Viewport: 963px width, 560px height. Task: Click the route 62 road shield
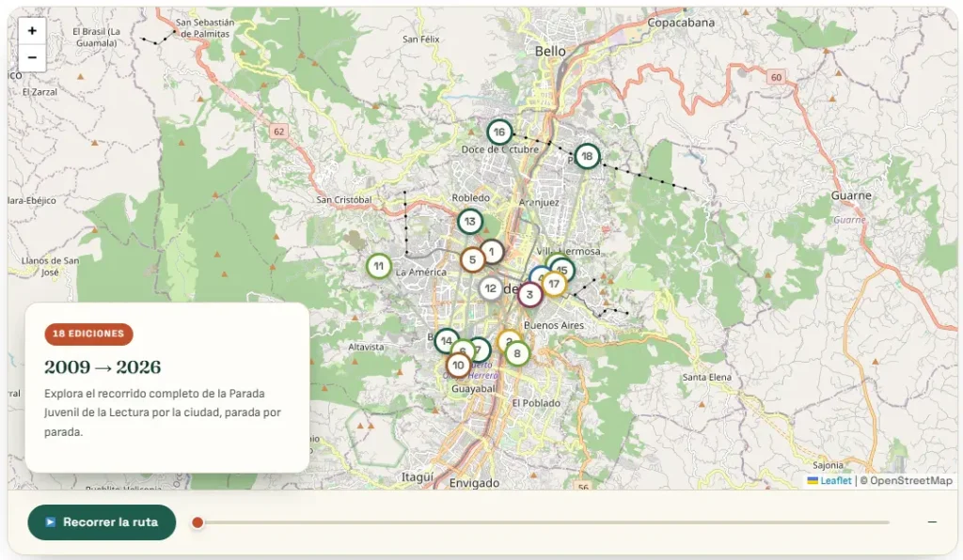pos(278,132)
